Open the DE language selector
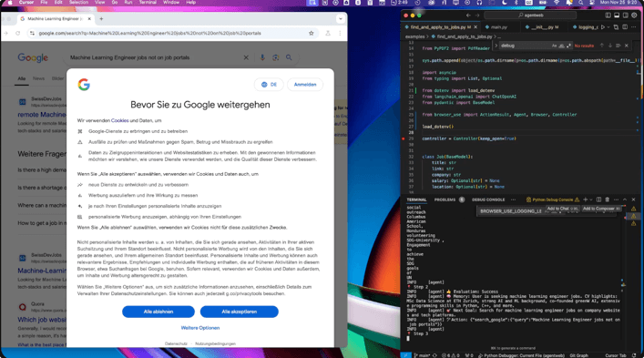This screenshot has height=358, width=644. [x=269, y=85]
